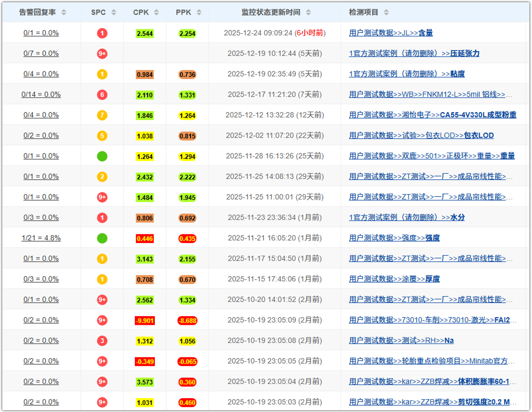
Task: Click the sort arrows beside 告警回复率
Action: (x=64, y=13)
